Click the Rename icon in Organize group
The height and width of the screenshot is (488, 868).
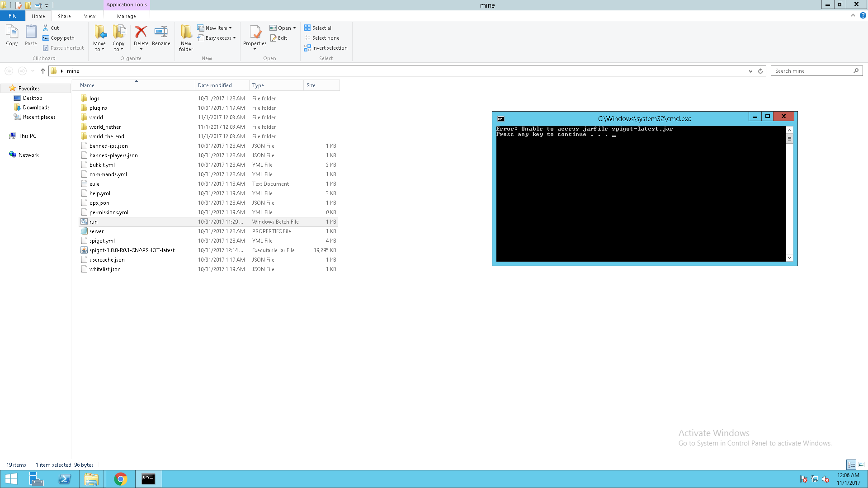click(x=161, y=33)
